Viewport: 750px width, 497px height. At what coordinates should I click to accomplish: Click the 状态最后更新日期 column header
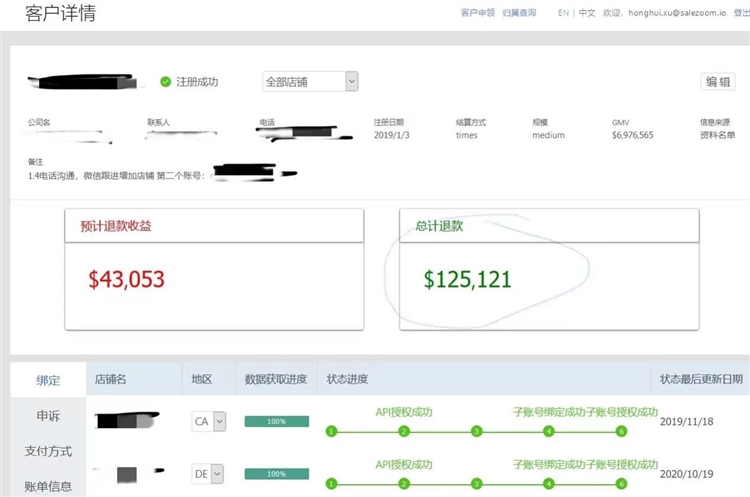[701, 379]
